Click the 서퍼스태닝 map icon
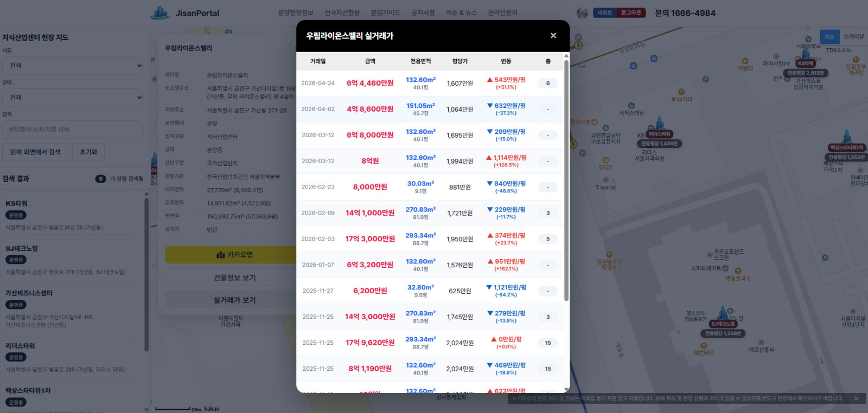 pyautogui.click(x=631, y=106)
